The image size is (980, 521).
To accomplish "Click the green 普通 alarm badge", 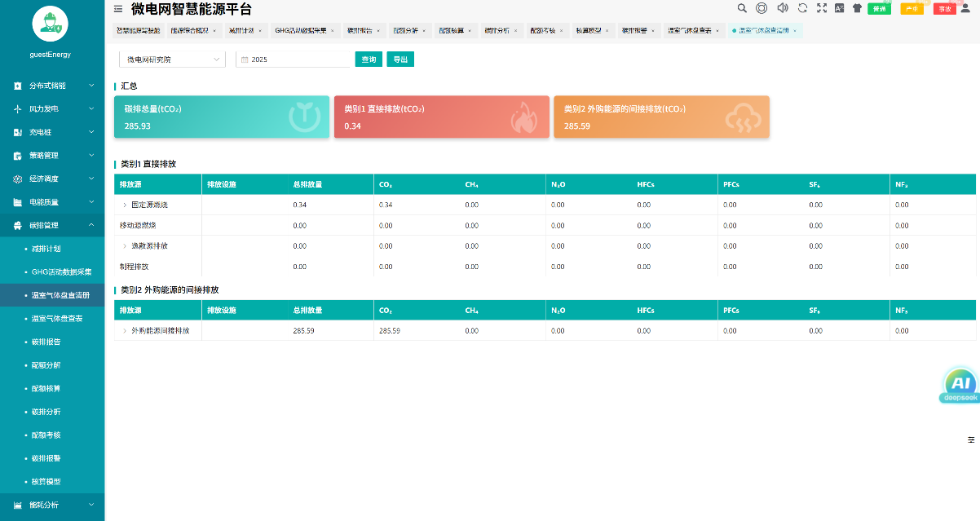I will (879, 9).
